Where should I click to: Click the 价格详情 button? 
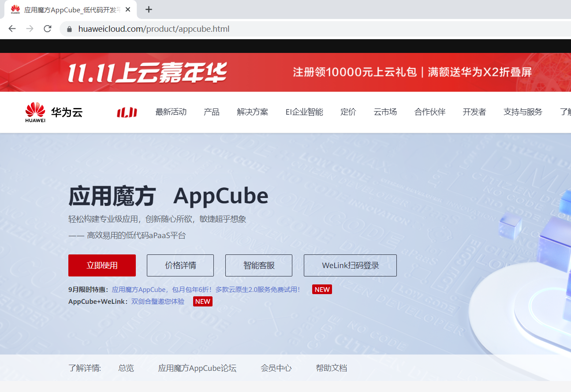pyautogui.click(x=180, y=265)
